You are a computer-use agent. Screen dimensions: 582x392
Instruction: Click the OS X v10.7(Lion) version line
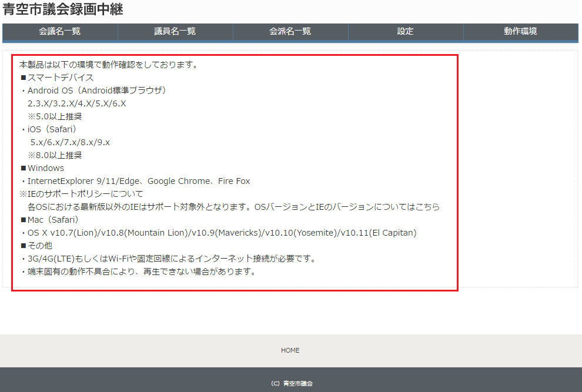coord(222,233)
